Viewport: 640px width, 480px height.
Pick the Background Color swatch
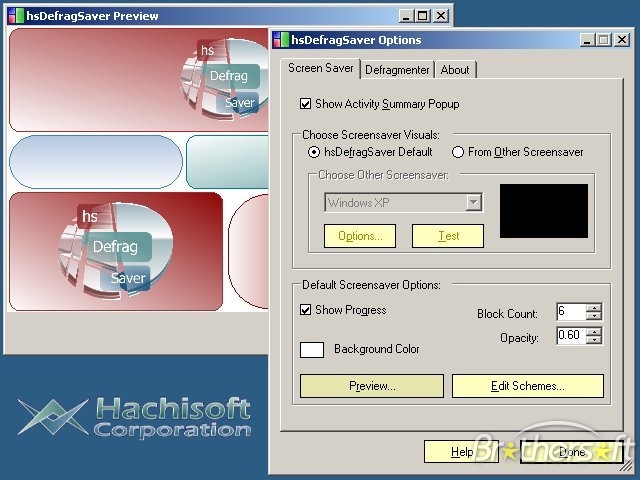pos(312,350)
